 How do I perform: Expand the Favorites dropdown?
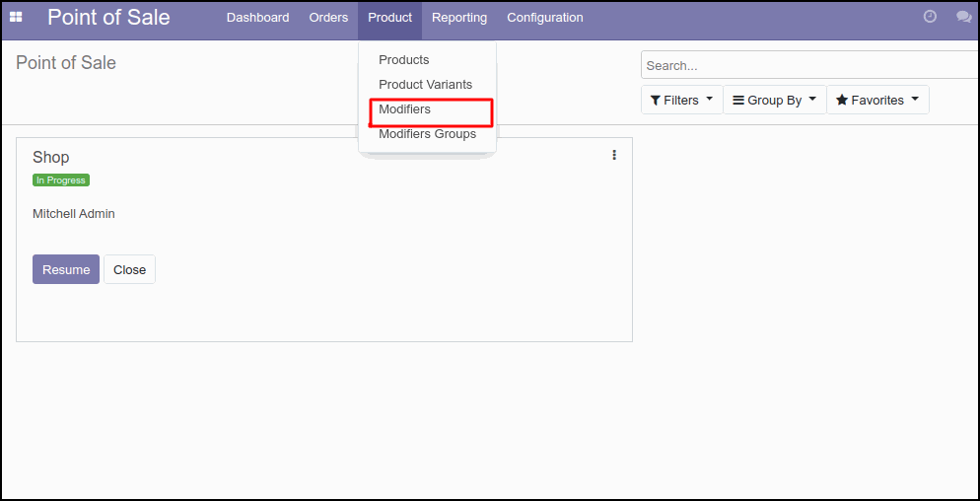coord(877,100)
